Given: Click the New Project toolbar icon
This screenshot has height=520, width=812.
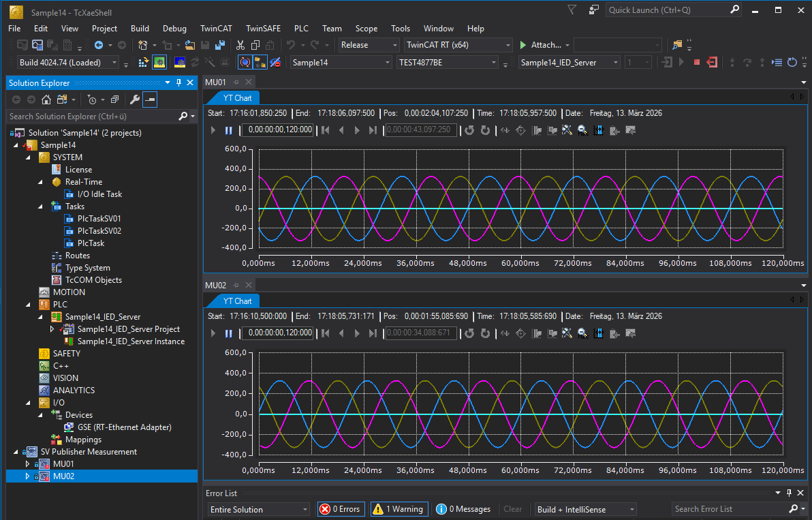Looking at the screenshot, I should [x=142, y=45].
